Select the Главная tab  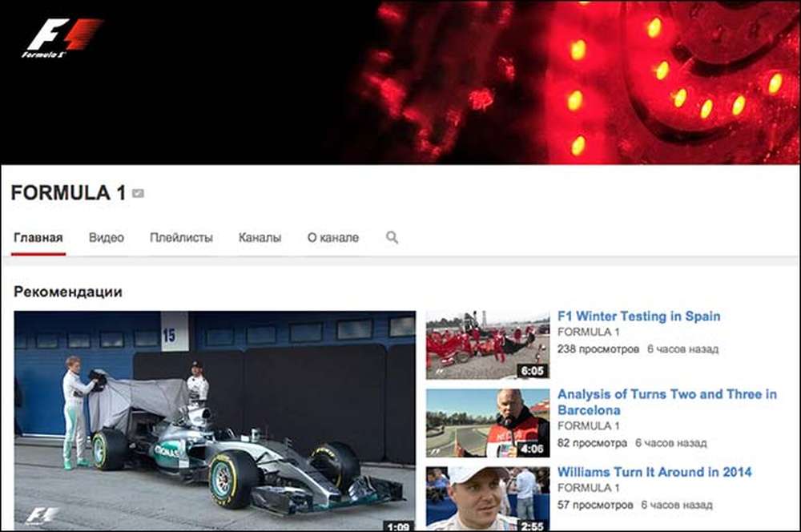tap(38, 238)
